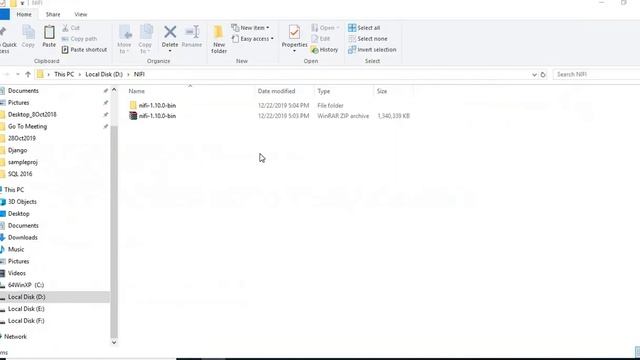The image size is (640, 360).
Task: Click the Paste ribbon icon
Action: pos(49,36)
